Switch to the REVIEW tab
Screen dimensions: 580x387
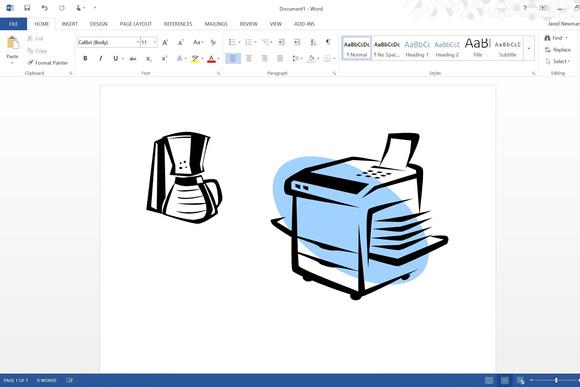pos(249,24)
